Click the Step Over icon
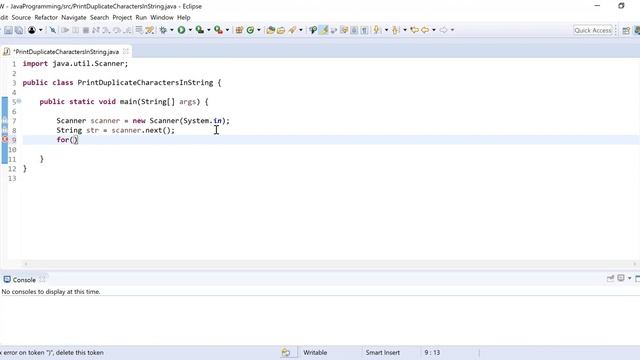Viewport: 640px width, 360px height. click(x=117, y=30)
